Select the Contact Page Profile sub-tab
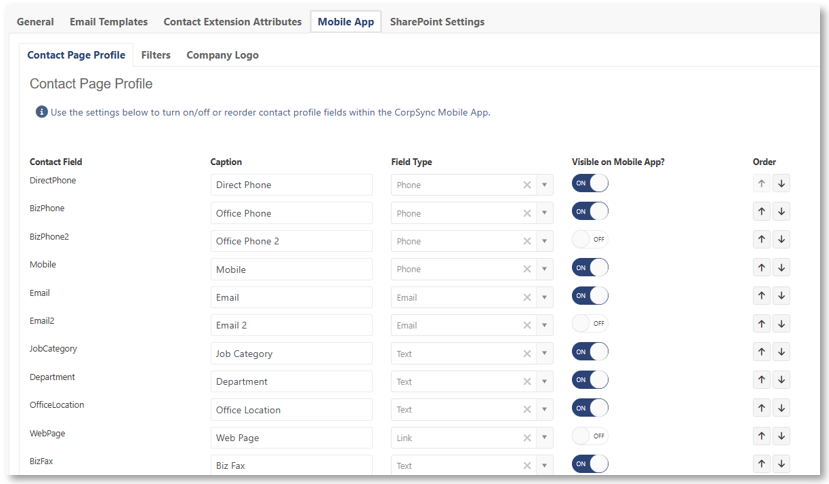 (76, 55)
